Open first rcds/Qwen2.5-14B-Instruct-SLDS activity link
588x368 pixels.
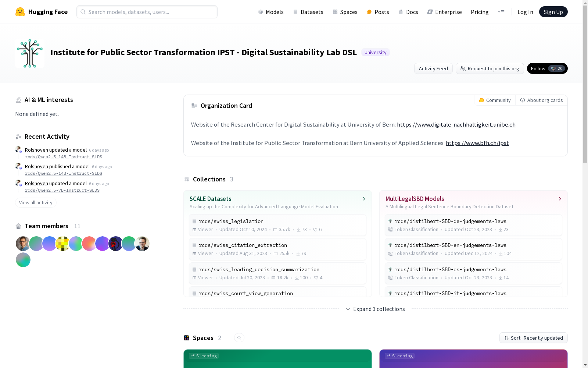coord(64,157)
